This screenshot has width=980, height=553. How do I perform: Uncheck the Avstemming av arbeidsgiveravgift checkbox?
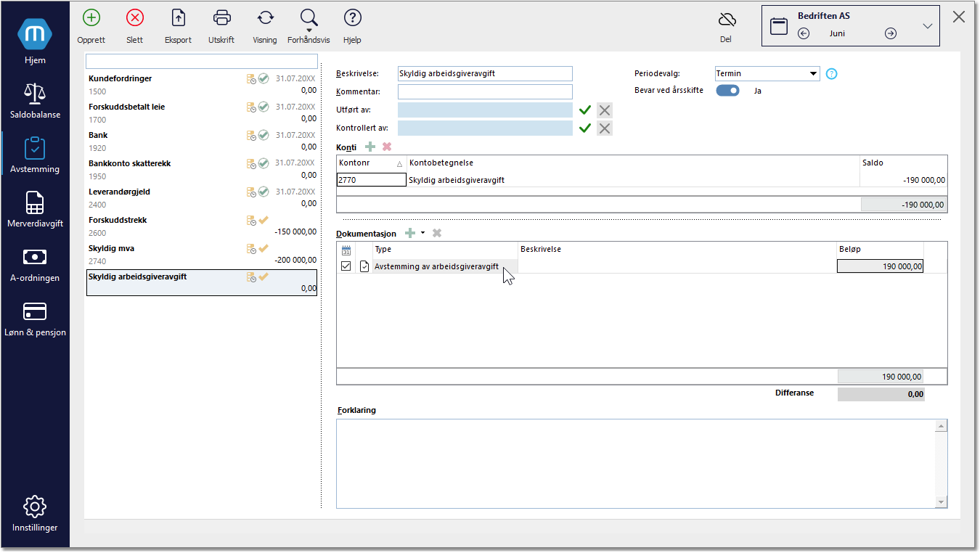[x=346, y=266]
